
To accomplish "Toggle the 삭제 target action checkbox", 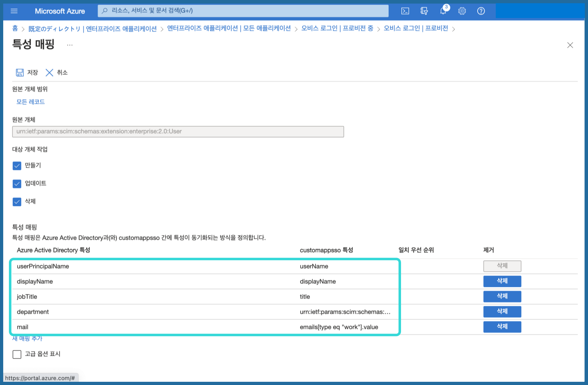I will 17,202.
